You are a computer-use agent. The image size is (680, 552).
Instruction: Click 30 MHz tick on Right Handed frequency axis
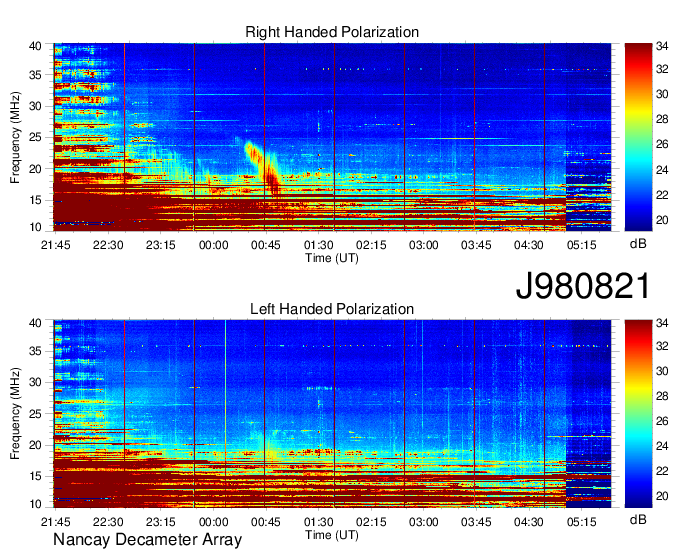pos(35,106)
